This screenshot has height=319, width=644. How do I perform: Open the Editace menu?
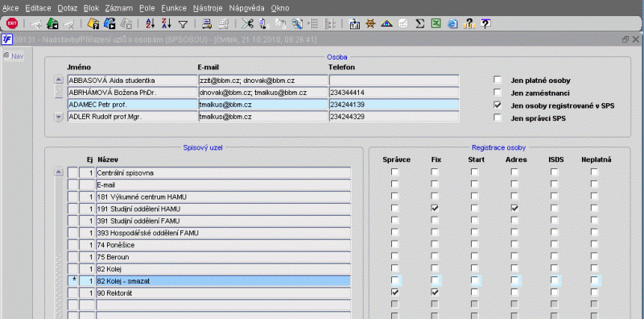[x=38, y=8]
